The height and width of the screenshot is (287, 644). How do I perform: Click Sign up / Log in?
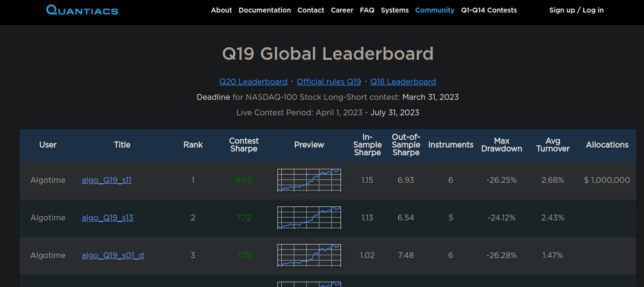point(576,10)
